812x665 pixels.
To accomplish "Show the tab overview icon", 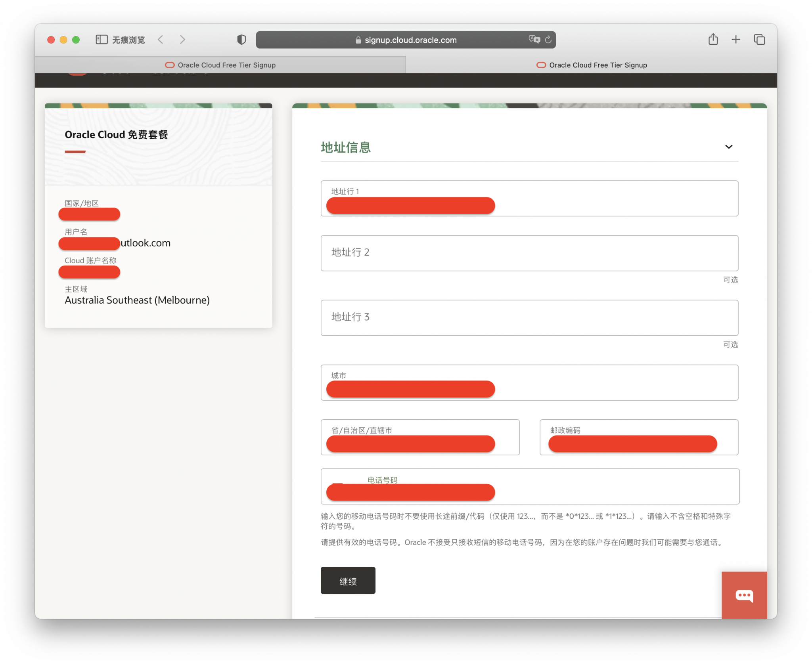I will (759, 39).
